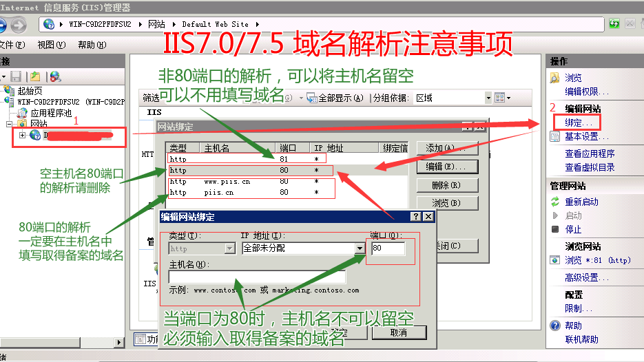Click the 端口 column header
The width and height of the screenshot is (644, 362).
[292, 148]
